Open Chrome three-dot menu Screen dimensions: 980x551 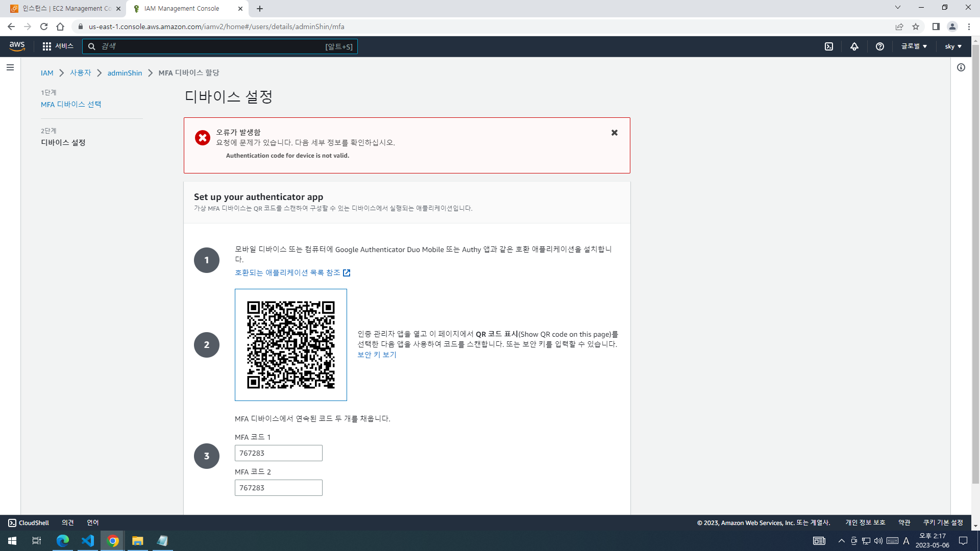coord(969,27)
